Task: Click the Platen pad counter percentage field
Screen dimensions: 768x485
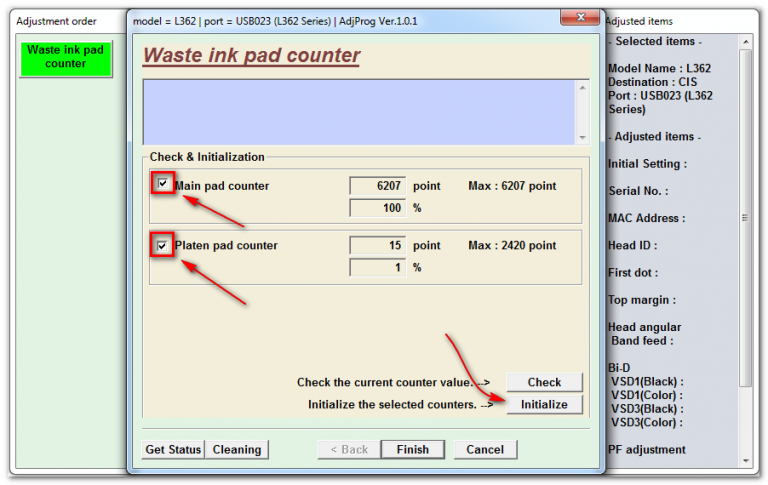Action: click(377, 267)
